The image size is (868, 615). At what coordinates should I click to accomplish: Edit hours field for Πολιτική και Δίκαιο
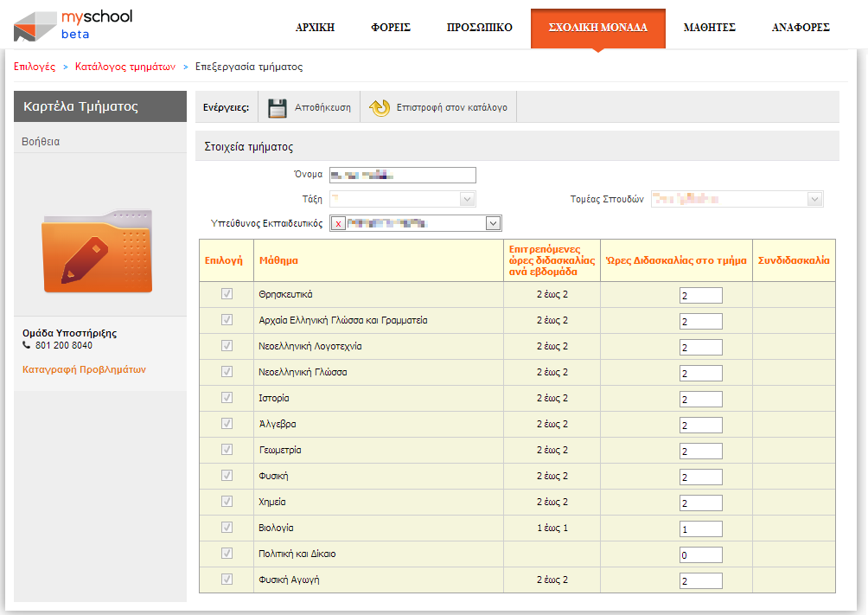(701, 555)
